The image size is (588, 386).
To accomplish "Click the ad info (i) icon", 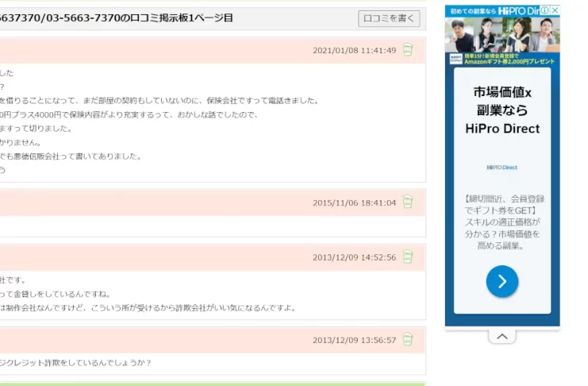I will 544,10.
